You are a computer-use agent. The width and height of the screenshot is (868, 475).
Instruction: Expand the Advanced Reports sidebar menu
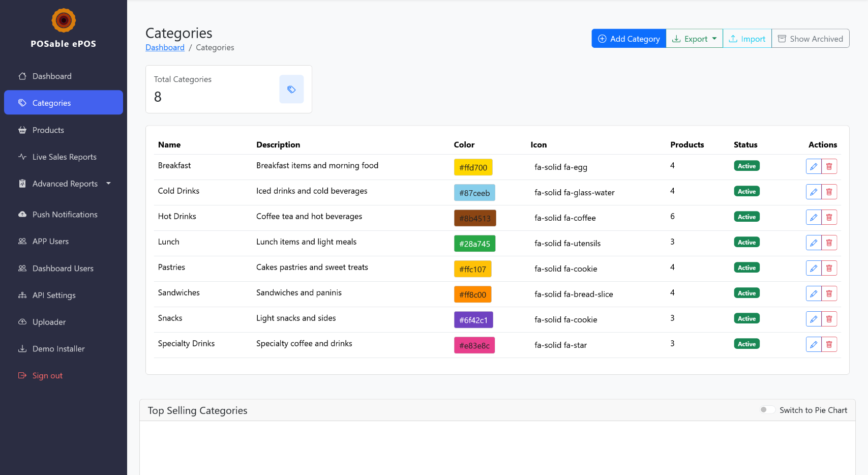pyautogui.click(x=65, y=184)
